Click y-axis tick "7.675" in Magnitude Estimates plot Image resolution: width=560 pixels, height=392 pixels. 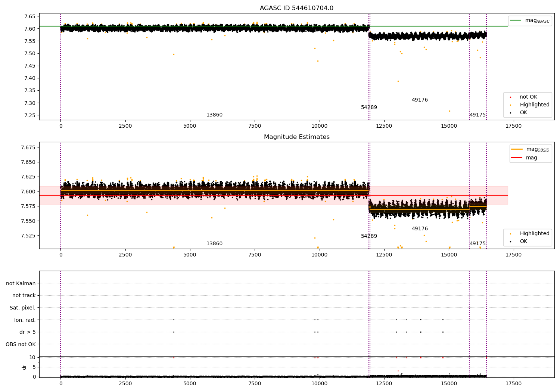pos(29,147)
